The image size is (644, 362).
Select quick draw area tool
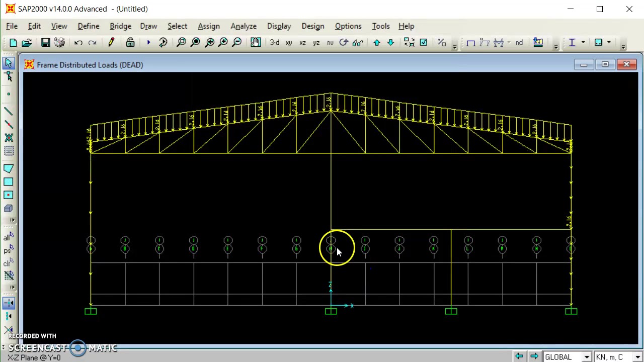[9, 195]
